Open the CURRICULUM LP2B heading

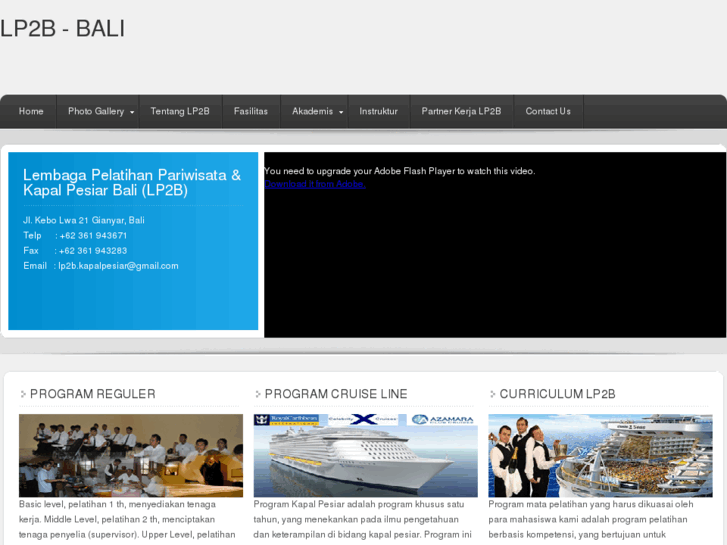pyautogui.click(x=557, y=394)
